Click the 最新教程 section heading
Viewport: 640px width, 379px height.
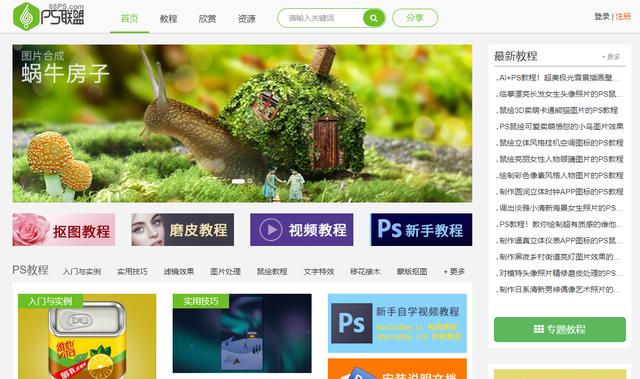point(516,56)
